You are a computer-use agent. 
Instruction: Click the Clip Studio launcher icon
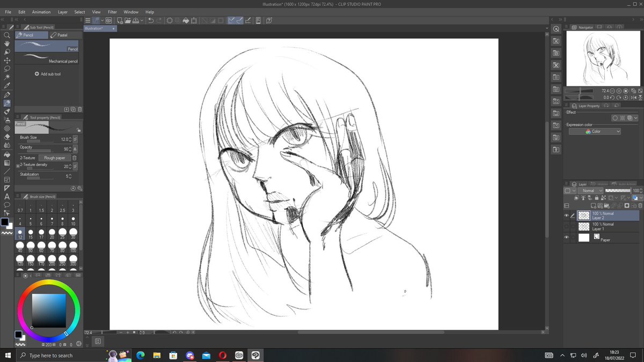(108, 20)
